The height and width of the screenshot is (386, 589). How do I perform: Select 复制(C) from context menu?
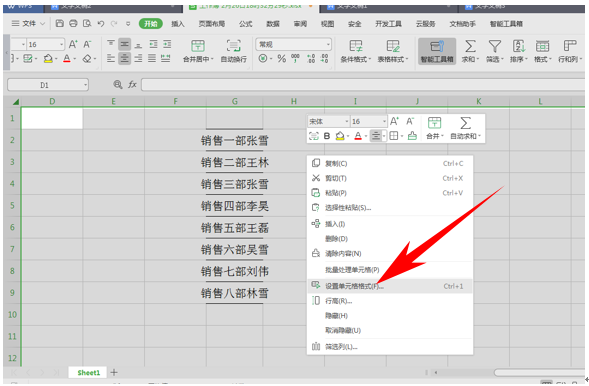pyautogui.click(x=390, y=163)
